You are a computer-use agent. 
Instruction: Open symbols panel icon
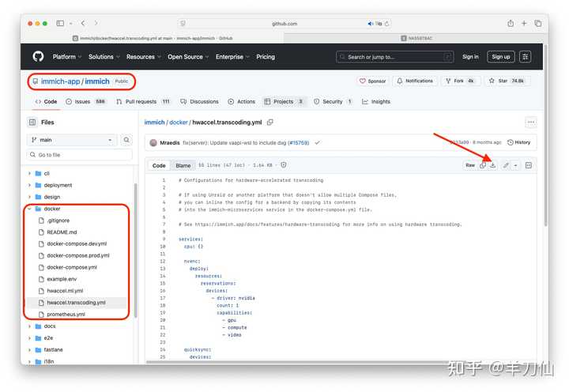pyautogui.click(x=529, y=165)
